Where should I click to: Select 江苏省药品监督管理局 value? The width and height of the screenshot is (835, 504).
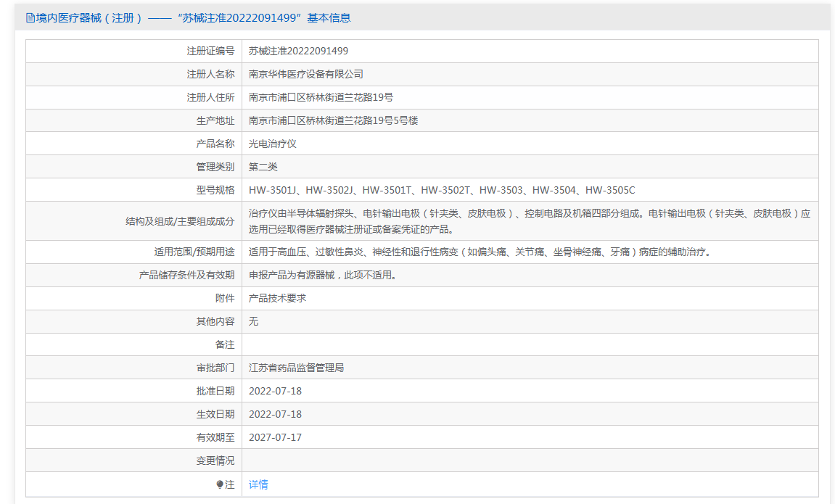[296, 368]
